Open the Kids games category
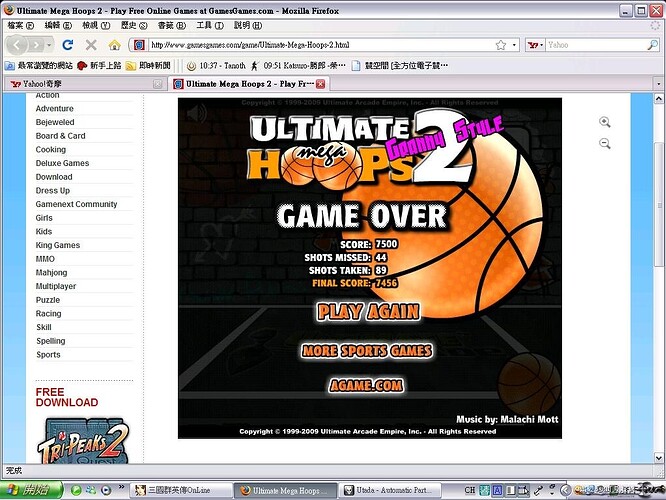 pyautogui.click(x=44, y=232)
